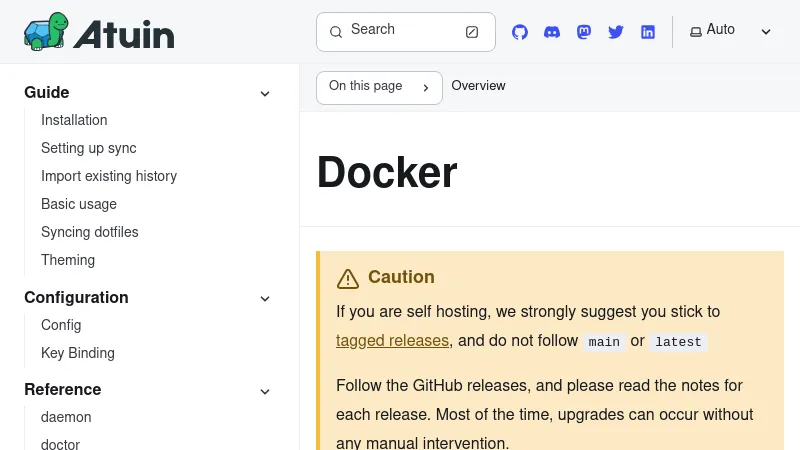Go to Setting up sync
The height and width of the screenshot is (450, 800).
tap(89, 148)
